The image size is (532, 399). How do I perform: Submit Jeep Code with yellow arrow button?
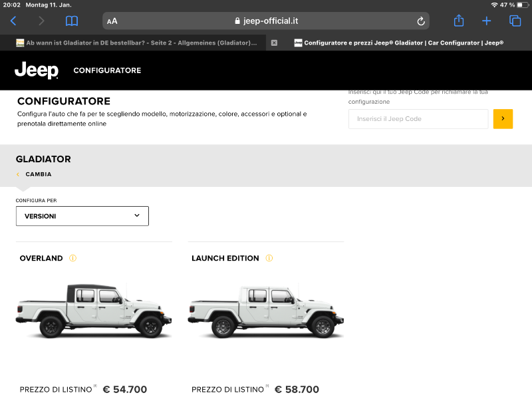[503, 119]
